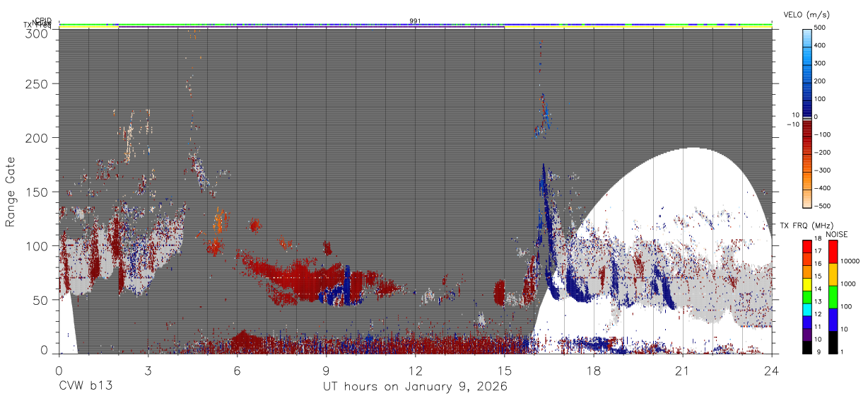Click the red top swatch of the NOISE bar
This screenshot has width=868, height=401.
(x=833, y=251)
